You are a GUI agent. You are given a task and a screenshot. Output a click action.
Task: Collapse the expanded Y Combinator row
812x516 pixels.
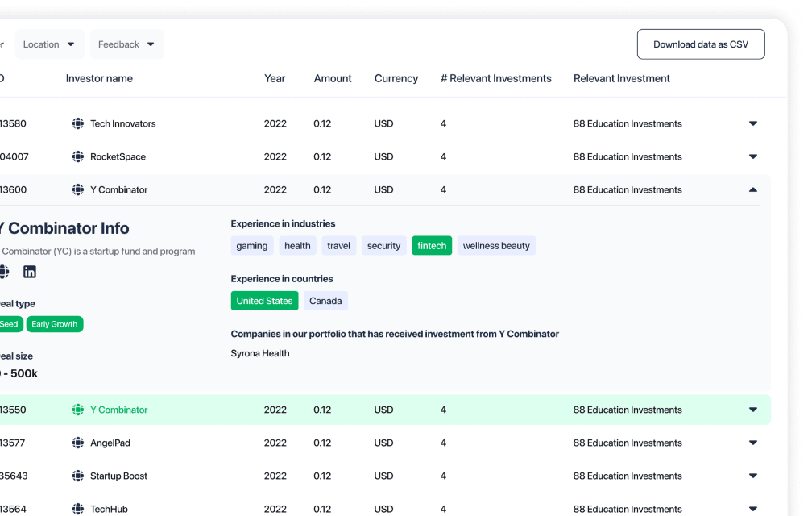[x=753, y=189]
